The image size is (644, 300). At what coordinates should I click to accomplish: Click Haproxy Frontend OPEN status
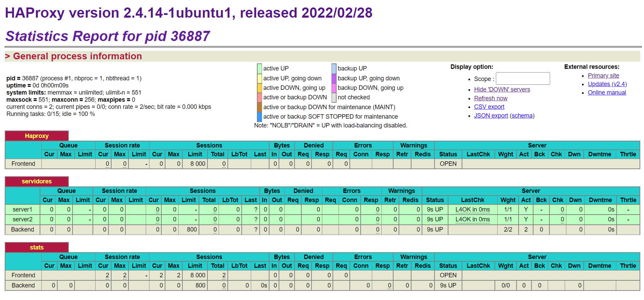[448, 164]
